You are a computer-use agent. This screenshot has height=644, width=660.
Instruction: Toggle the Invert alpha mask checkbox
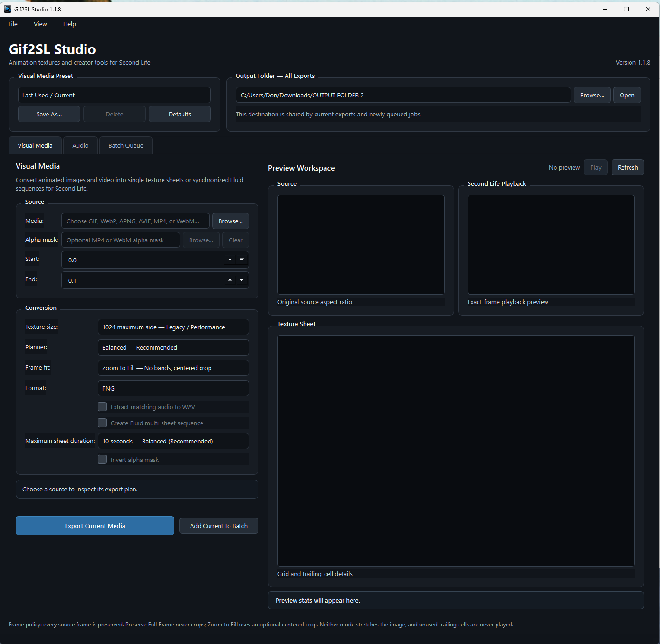(x=102, y=460)
